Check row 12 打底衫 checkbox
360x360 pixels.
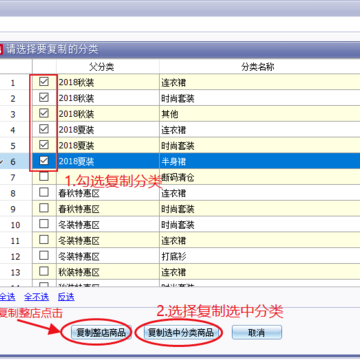(44, 256)
